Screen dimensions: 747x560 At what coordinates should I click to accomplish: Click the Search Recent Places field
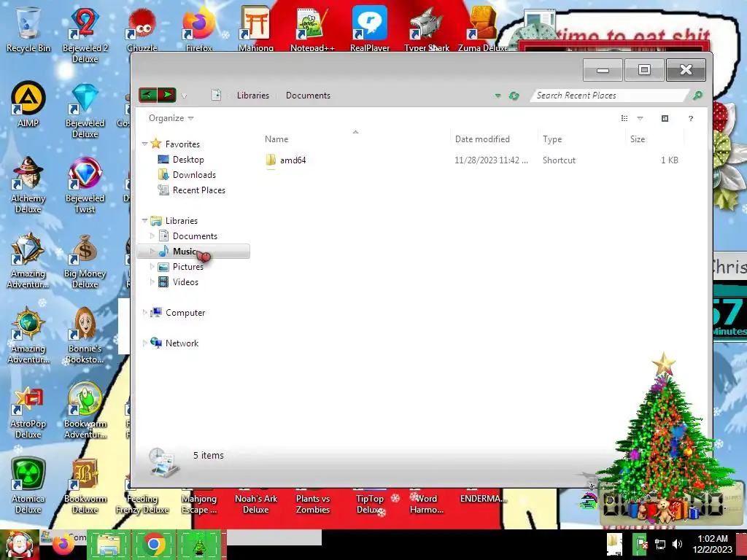pos(608,96)
